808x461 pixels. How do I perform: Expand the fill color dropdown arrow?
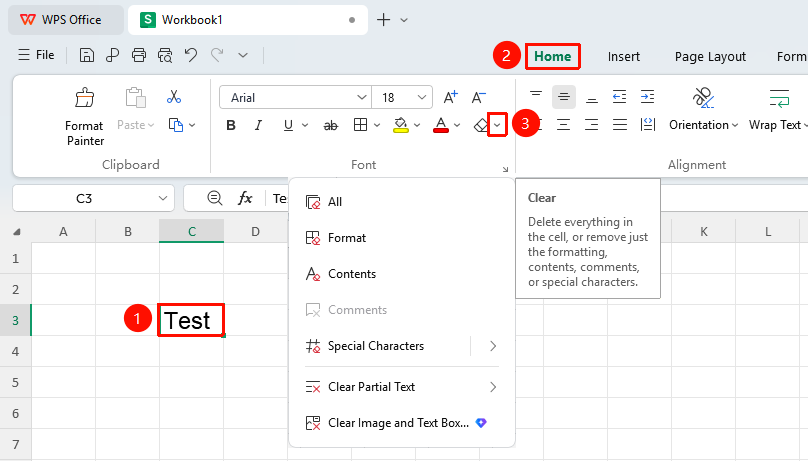tap(416, 125)
